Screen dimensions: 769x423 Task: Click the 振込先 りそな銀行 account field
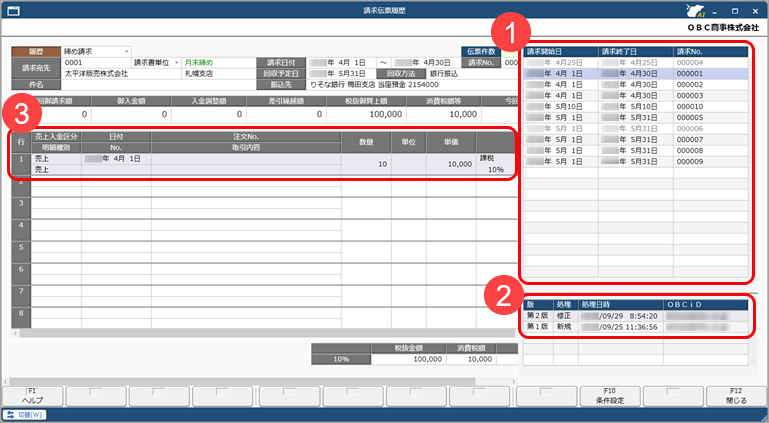tap(412, 85)
